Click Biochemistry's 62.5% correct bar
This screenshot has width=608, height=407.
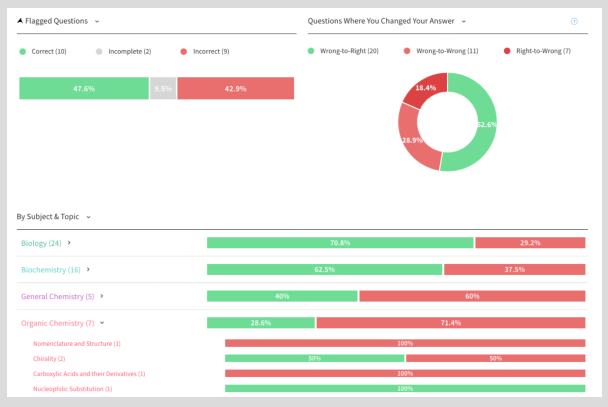tap(325, 269)
